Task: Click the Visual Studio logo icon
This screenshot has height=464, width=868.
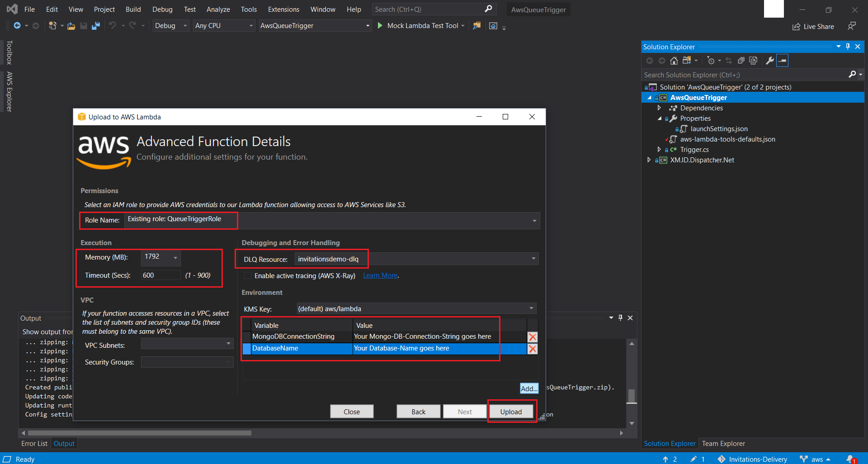Action: click(12, 9)
